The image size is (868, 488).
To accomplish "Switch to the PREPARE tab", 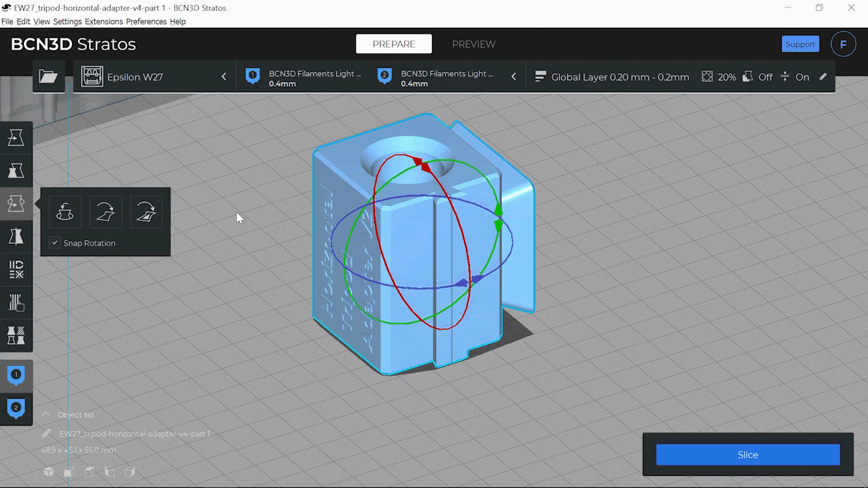I will [x=394, y=44].
